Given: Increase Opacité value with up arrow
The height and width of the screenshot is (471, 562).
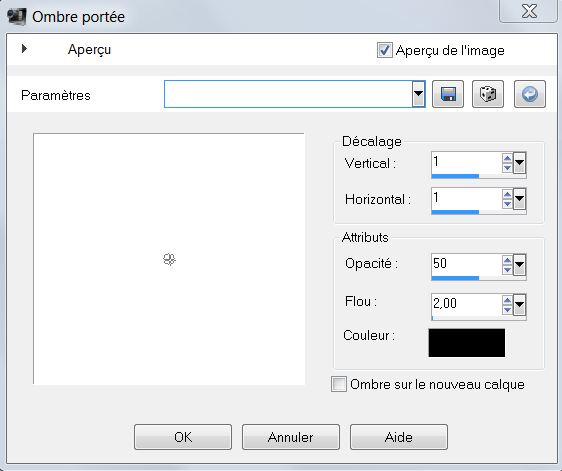Looking at the screenshot, I should pyautogui.click(x=507, y=260).
